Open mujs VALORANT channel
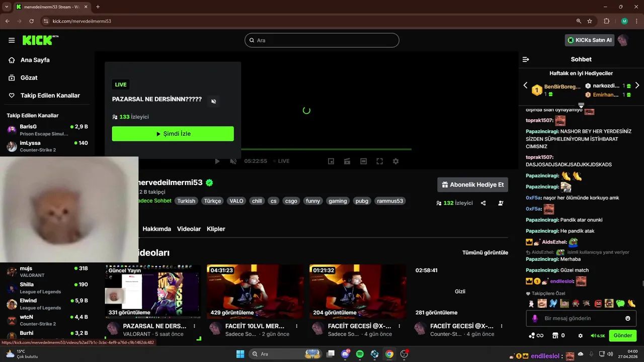644x362 pixels. point(47,272)
